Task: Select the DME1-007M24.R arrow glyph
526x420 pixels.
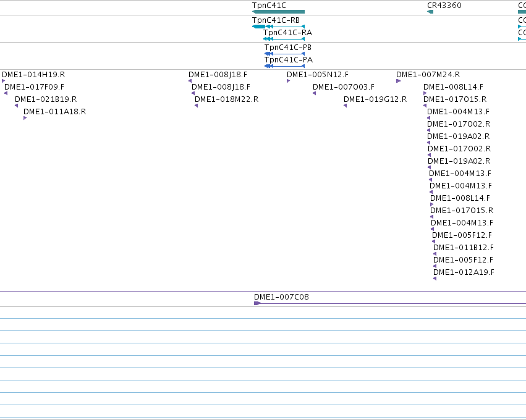Action: (399, 81)
